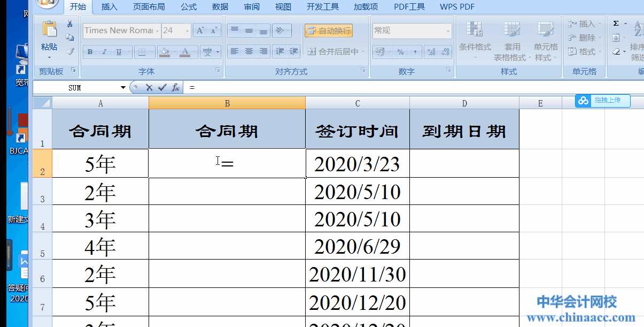Open Conditional Formatting (条件格式) menu
The width and height of the screenshot is (644, 327).
(475, 41)
